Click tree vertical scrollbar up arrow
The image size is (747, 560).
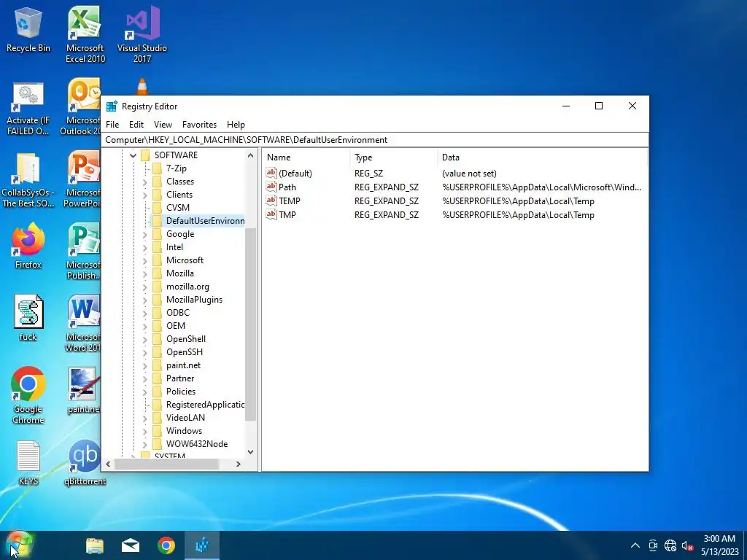(251, 155)
